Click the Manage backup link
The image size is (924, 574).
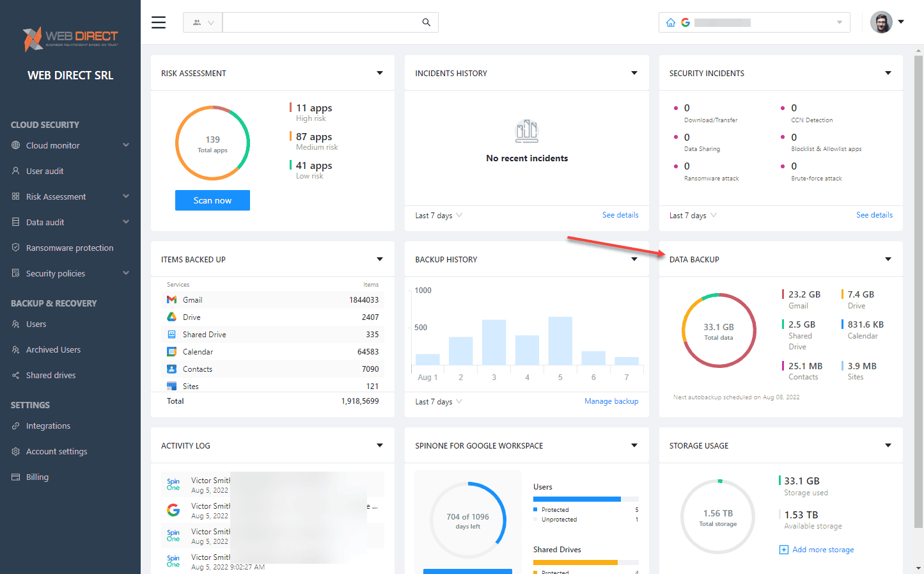tap(611, 401)
